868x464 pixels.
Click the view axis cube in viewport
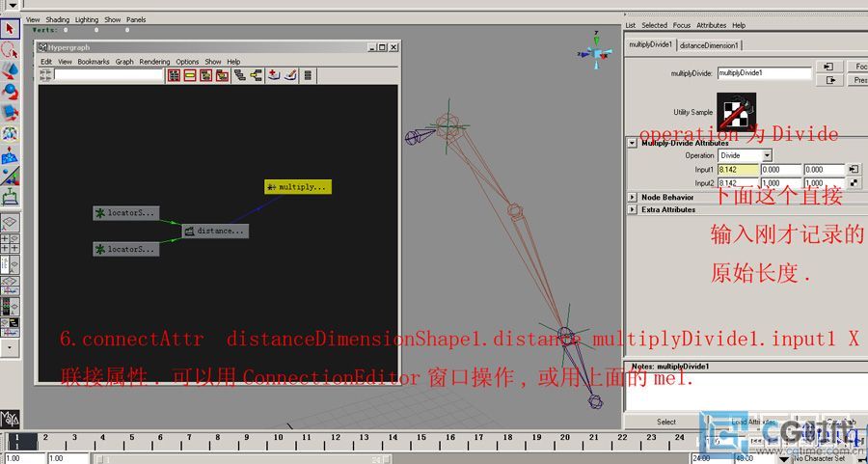(596, 53)
